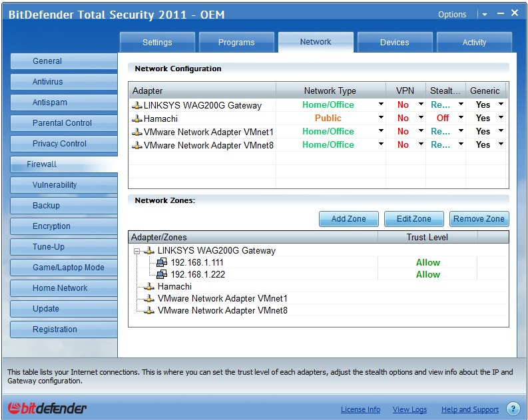
Task: Click the Hamachi adapter icon in Network Configuration table
Action: coord(136,118)
